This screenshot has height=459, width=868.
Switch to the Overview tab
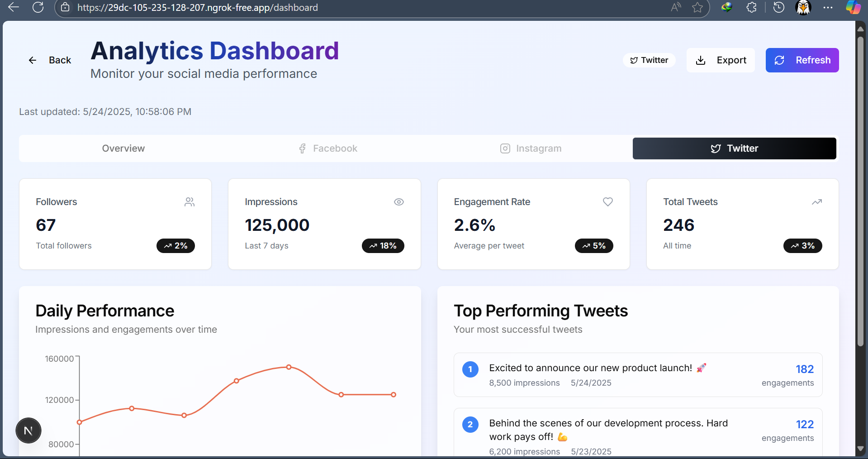pyautogui.click(x=123, y=148)
